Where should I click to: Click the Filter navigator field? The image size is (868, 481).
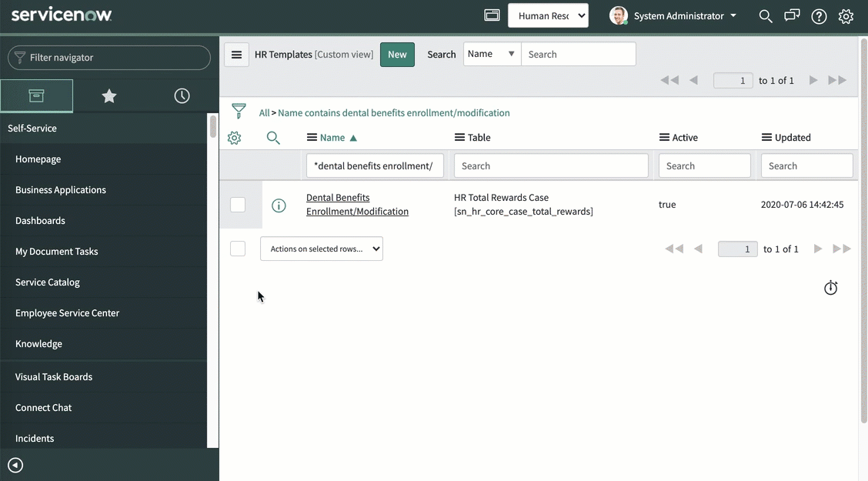(x=109, y=58)
